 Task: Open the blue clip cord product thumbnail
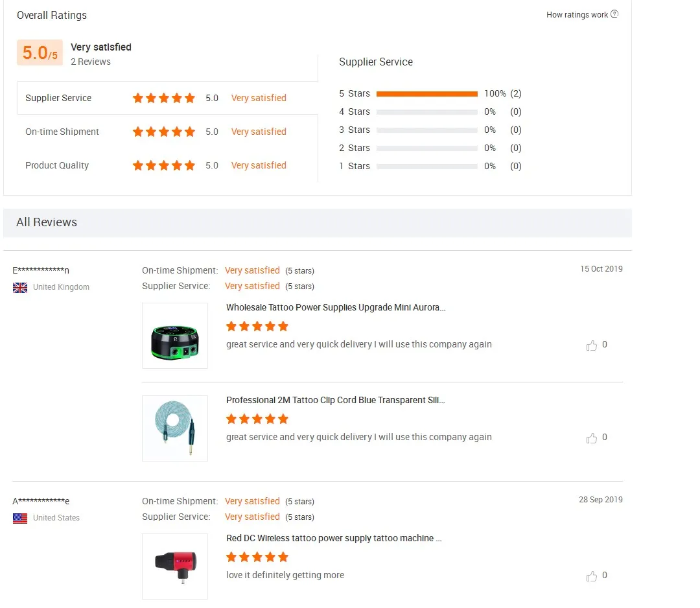click(x=175, y=428)
